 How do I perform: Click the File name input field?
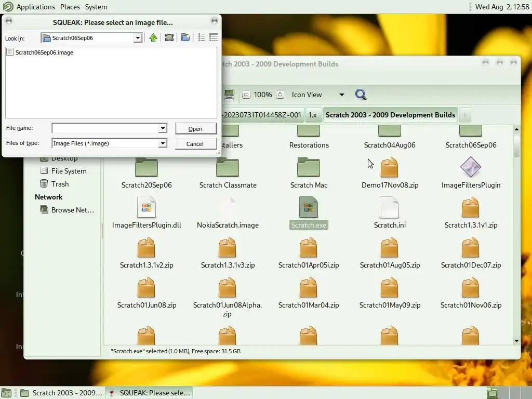click(105, 128)
